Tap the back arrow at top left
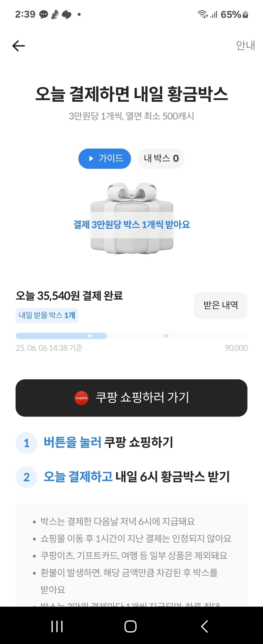The height and width of the screenshot is (644, 263). pos(18,46)
